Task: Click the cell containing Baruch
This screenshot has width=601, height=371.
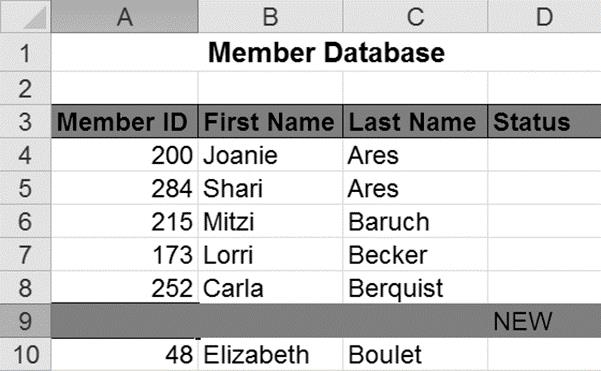Action: point(415,221)
